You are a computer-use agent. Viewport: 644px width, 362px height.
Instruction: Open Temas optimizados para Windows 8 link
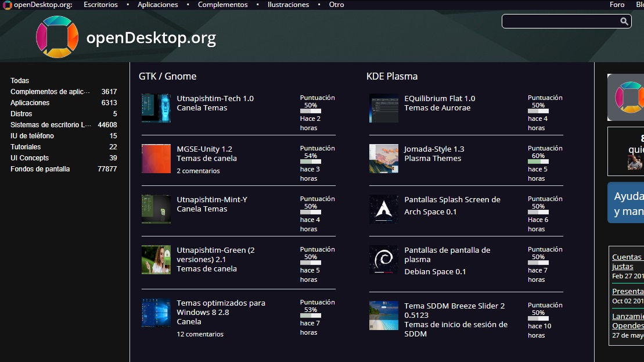(221, 308)
